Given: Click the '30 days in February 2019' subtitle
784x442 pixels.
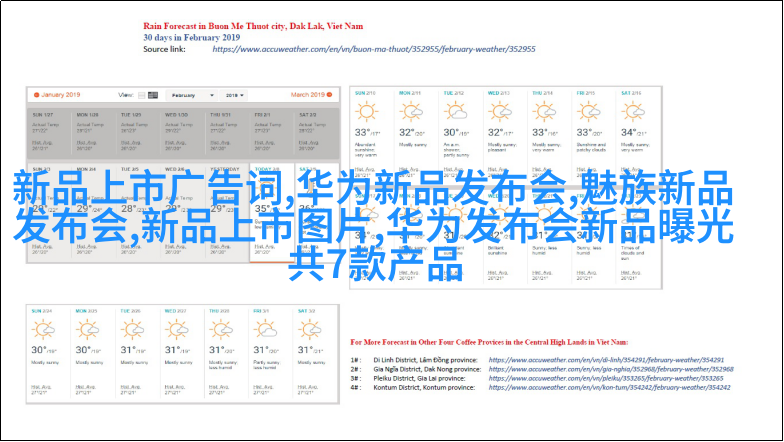Looking at the screenshot, I should click(192, 38).
